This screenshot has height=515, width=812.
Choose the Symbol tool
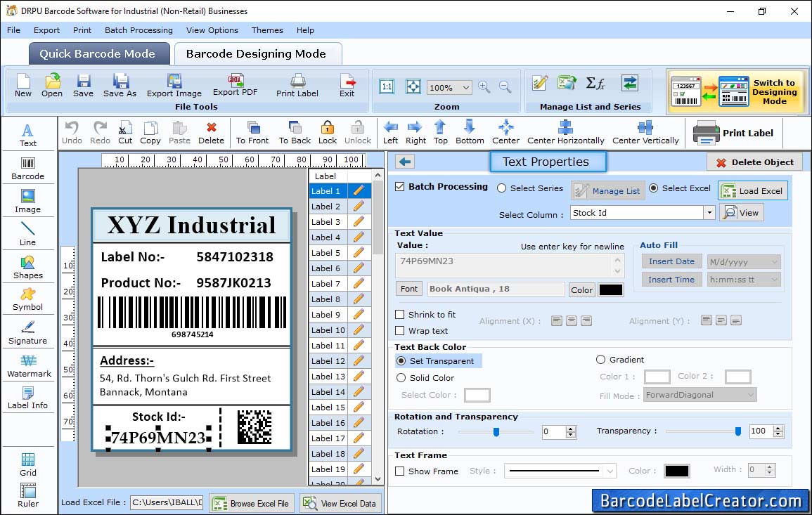coord(28,300)
